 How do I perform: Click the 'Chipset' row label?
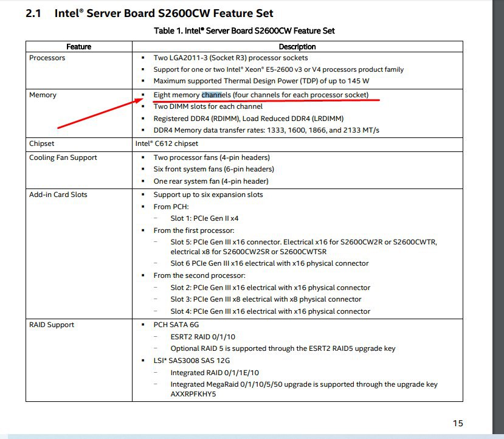(x=42, y=143)
